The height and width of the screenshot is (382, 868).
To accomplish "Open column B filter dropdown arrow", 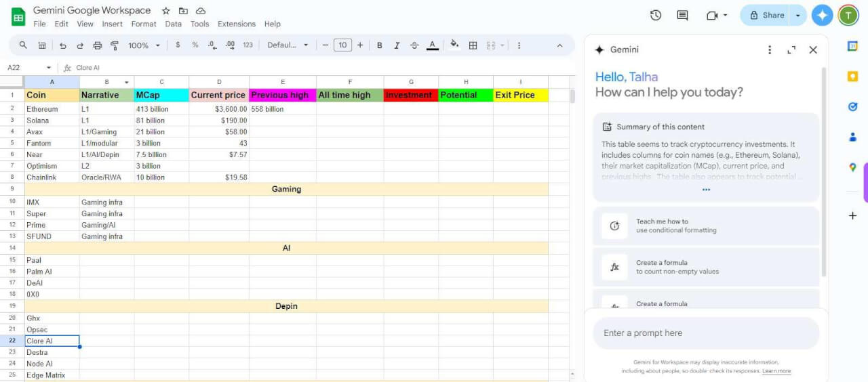I will (126, 82).
